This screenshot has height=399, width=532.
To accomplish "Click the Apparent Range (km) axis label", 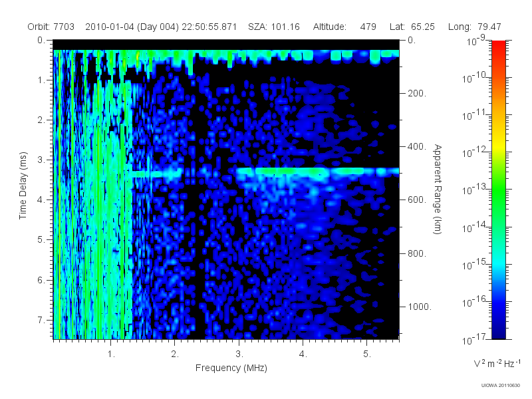I will click(x=438, y=189).
